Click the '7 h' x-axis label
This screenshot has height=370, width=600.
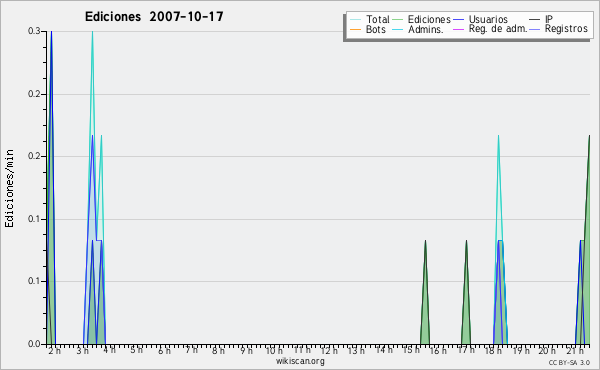pos(191,350)
